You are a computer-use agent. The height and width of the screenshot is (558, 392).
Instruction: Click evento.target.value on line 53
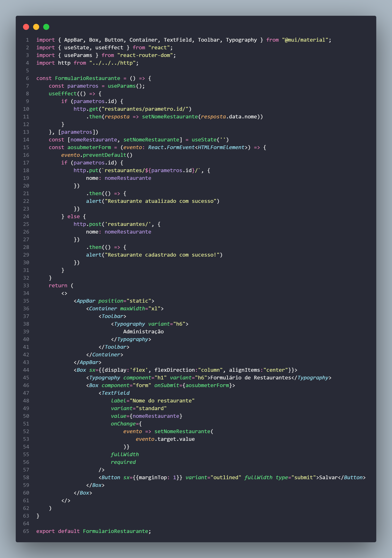pos(165,439)
